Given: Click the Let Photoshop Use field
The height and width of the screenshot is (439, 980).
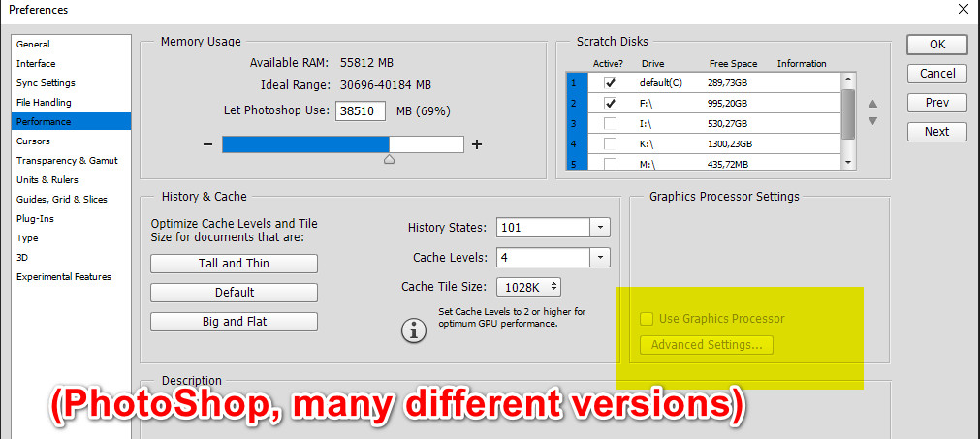Looking at the screenshot, I should coord(361,111).
